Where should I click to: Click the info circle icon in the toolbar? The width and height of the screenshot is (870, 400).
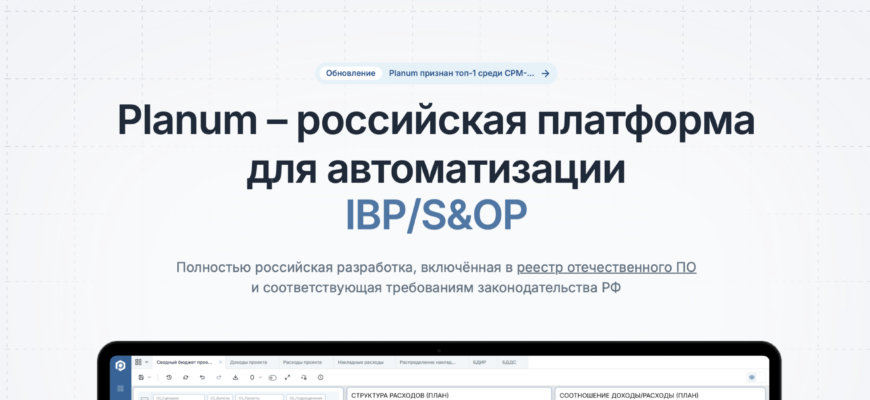click(321, 377)
